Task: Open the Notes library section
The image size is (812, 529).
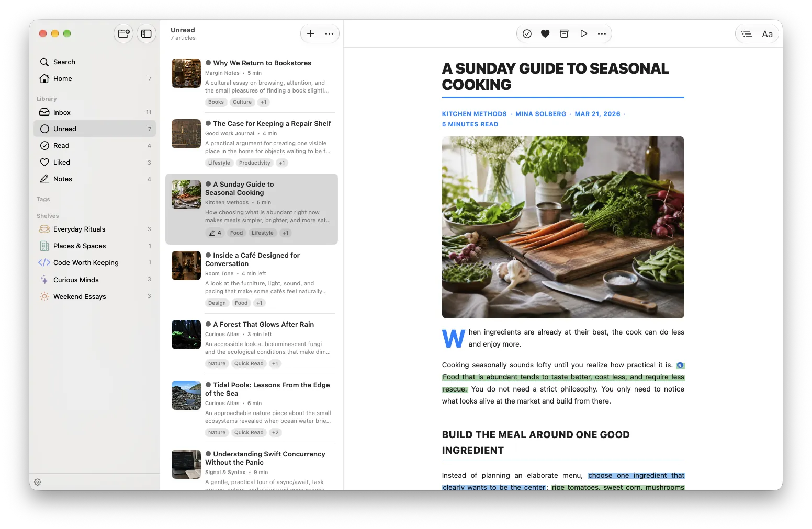Action: tap(95, 179)
